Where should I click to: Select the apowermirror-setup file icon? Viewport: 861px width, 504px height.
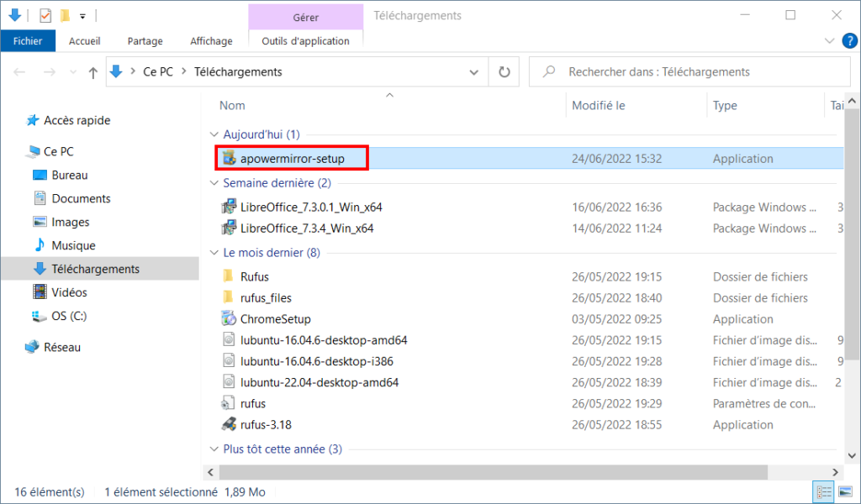click(x=229, y=158)
